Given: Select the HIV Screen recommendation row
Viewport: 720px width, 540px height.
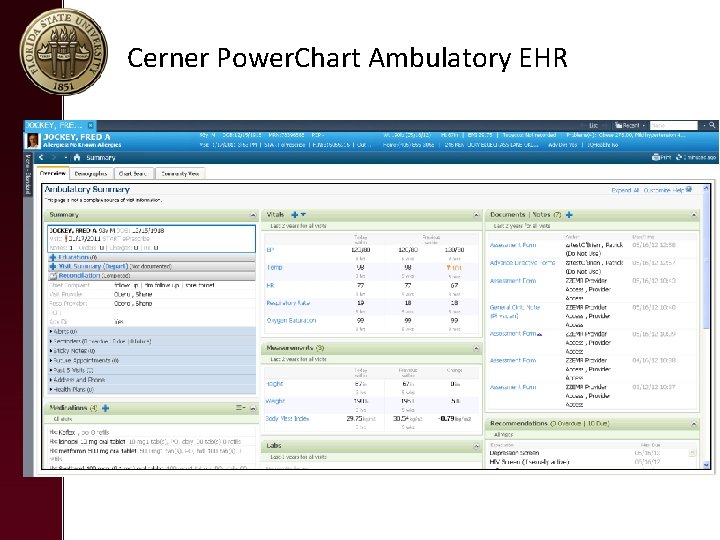Looking at the screenshot, I should click(529, 462).
